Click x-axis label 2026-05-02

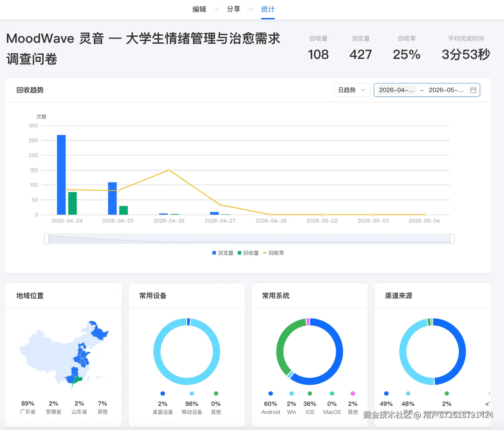click(x=322, y=221)
